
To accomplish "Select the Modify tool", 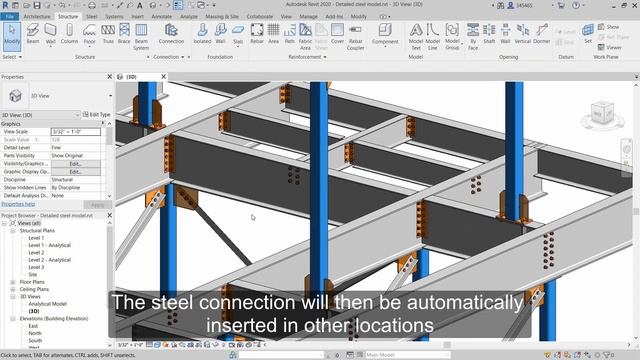I will click(12, 36).
